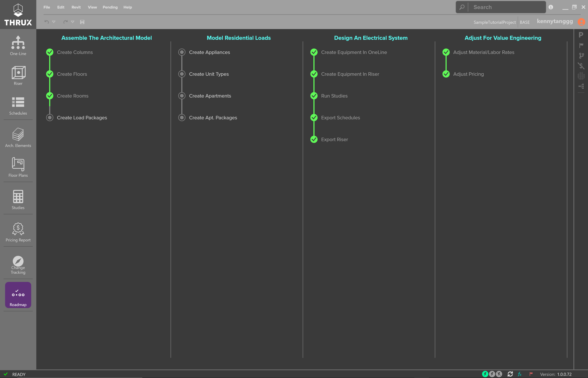Viewport: 588px width, 378px height.
Task: Toggle the Create Columns checkmark
Action: pyautogui.click(x=50, y=52)
